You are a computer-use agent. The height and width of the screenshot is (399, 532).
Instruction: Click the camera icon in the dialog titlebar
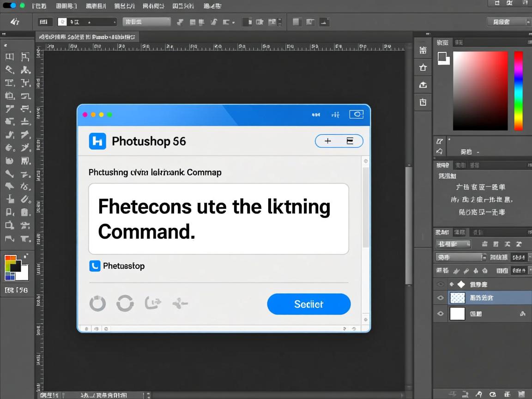(356, 114)
